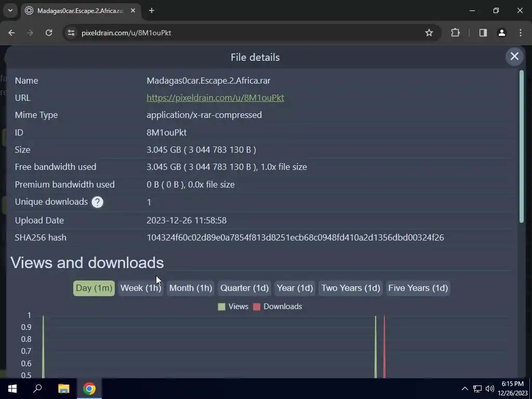The height and width of the screenshot is (399, 532).
Task: Open a new browser tab
Action: (152, 11)
